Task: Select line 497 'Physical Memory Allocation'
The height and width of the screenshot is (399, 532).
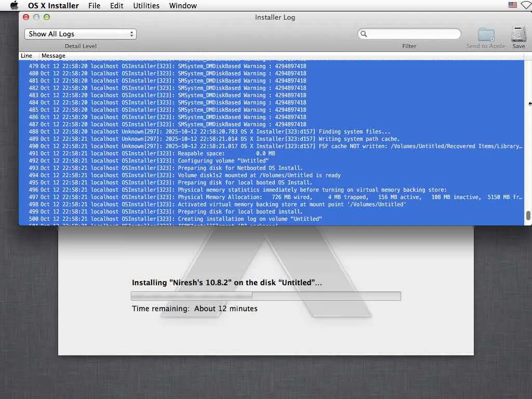Action: click(271, 197)
